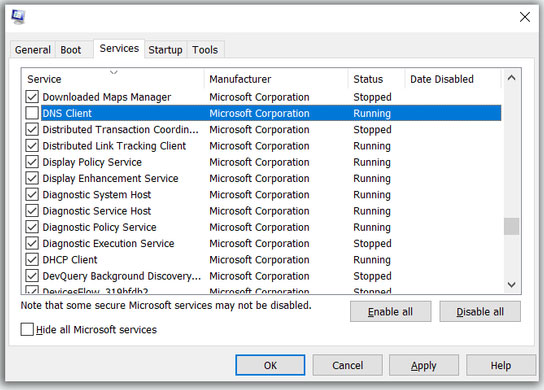Open Help for this dialog
Viewport: 544px width, 390px height.
[x=501, y=365]
